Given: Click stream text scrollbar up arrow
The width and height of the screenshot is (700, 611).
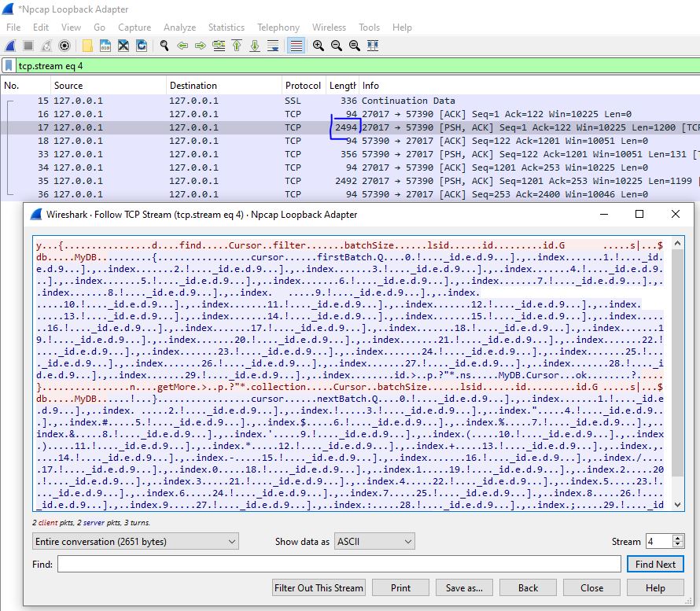Looking at the screenshot, I should point(678,243).
